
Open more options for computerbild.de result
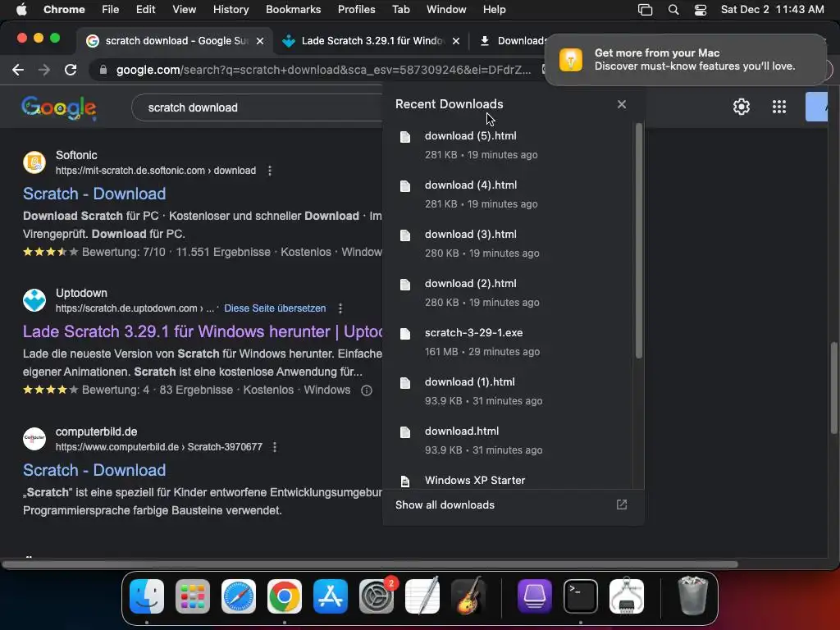[x=274, y=447]
